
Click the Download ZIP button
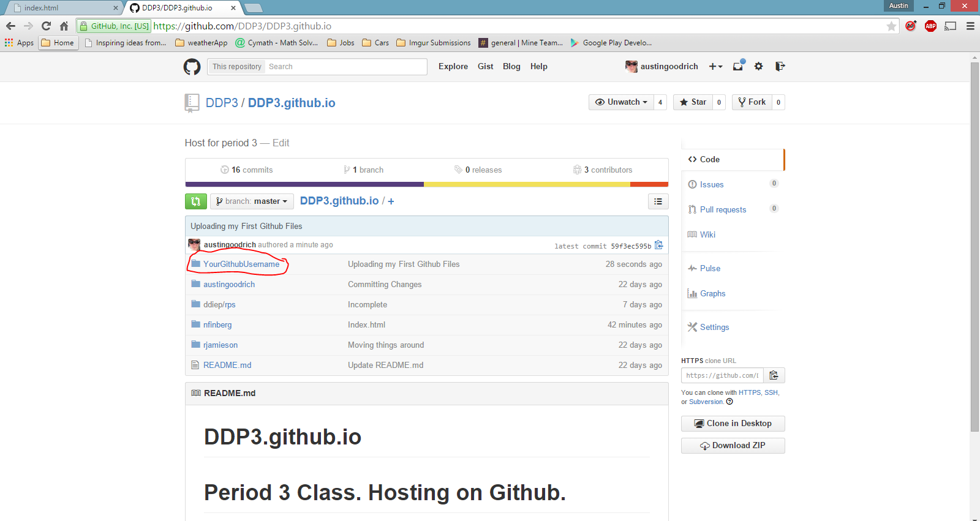click(733, 446)
